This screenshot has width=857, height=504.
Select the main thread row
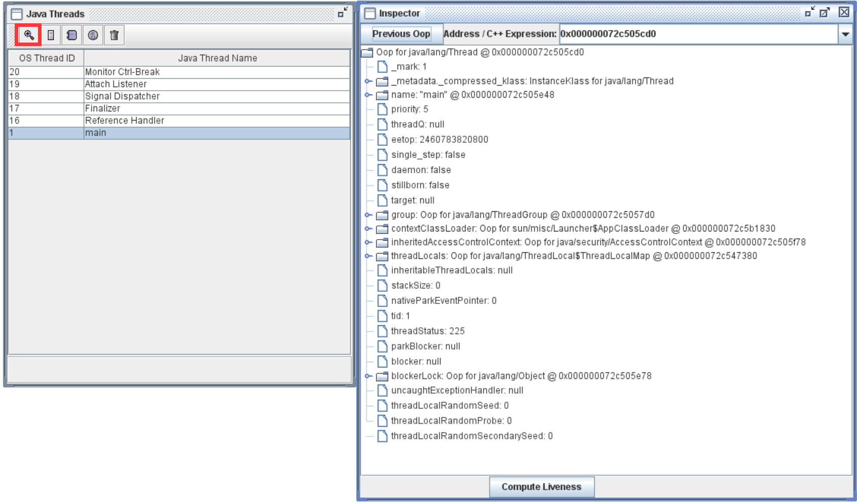pos(179,133)
